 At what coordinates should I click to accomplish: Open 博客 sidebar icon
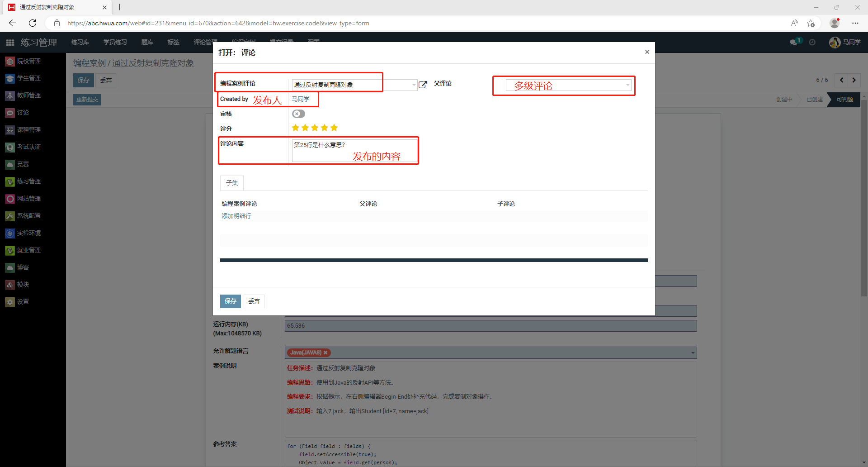tap(10, 267)
